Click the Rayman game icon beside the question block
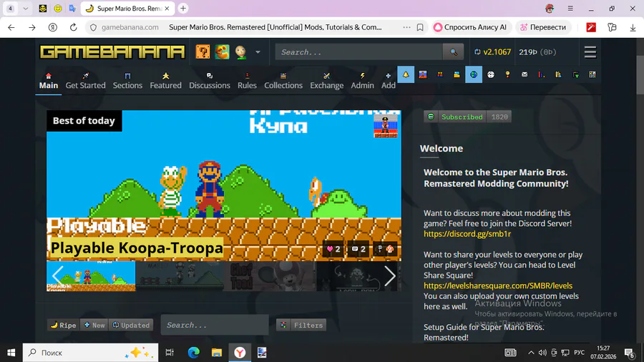The image size is (644, 362). [223, 52]
